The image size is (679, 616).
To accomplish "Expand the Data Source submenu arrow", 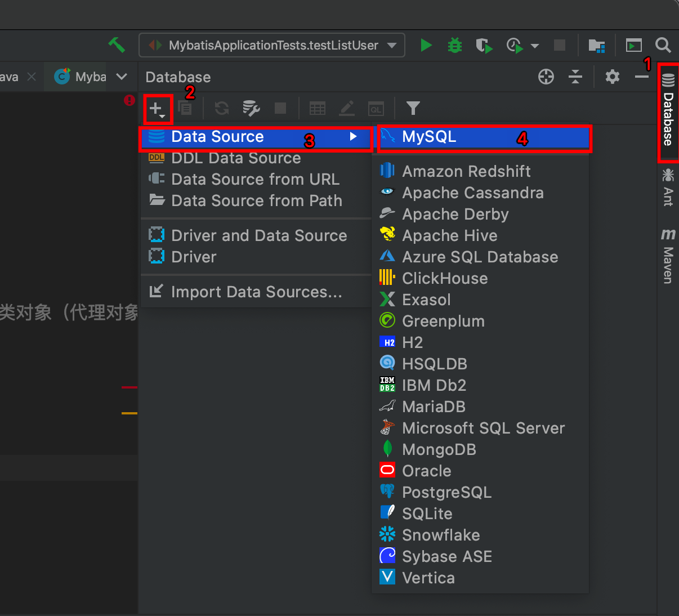I will [353, 136].
